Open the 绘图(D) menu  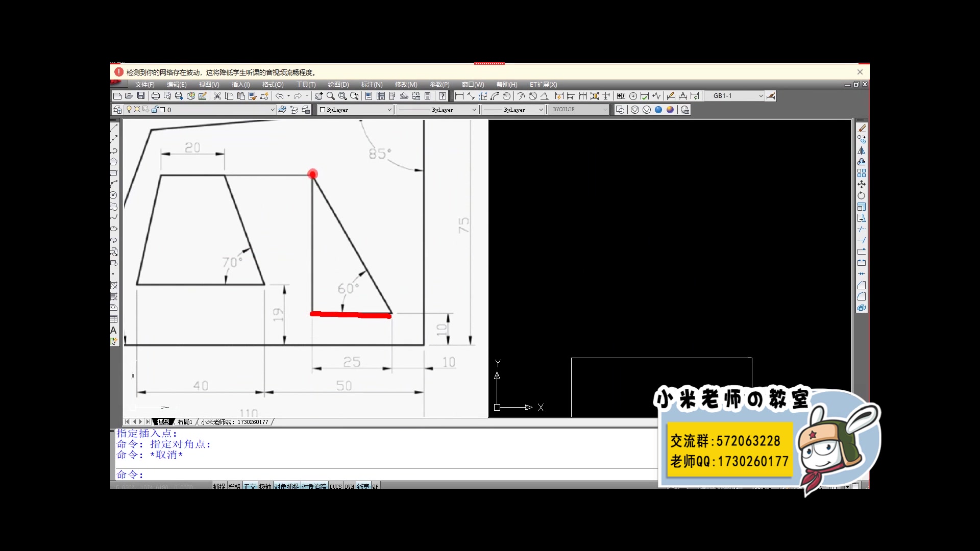[x=338, y=85]
